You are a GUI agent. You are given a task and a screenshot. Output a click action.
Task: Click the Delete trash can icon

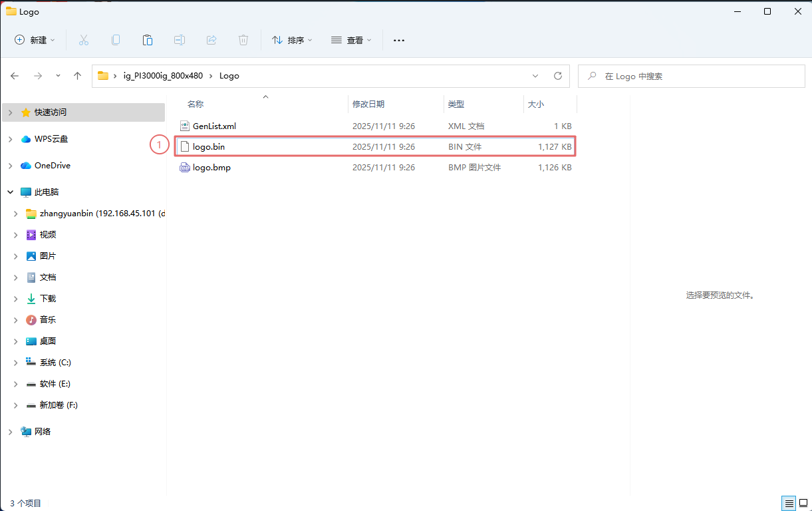[243, 40]
